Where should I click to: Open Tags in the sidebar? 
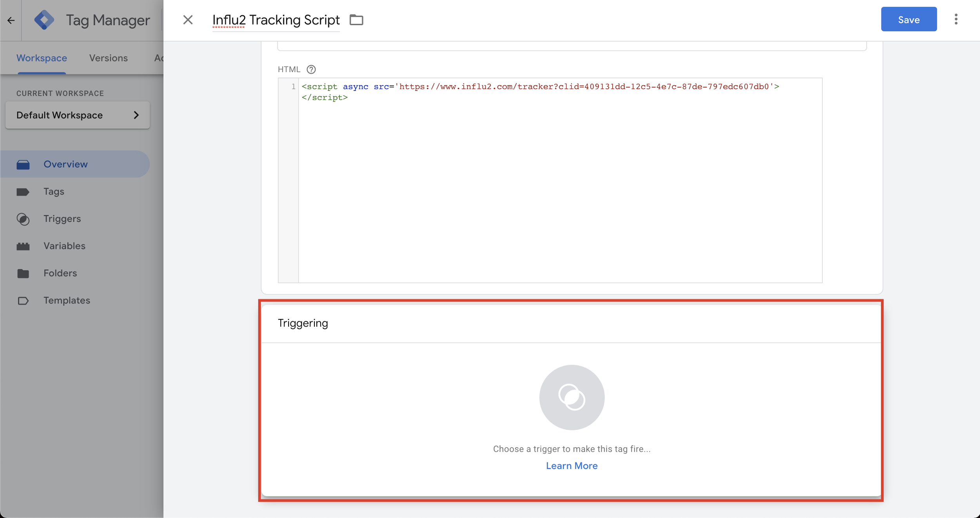coord(54,192)
